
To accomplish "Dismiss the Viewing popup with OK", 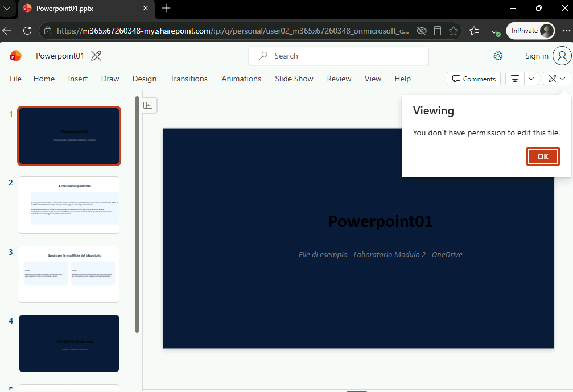I will [543, 156].
